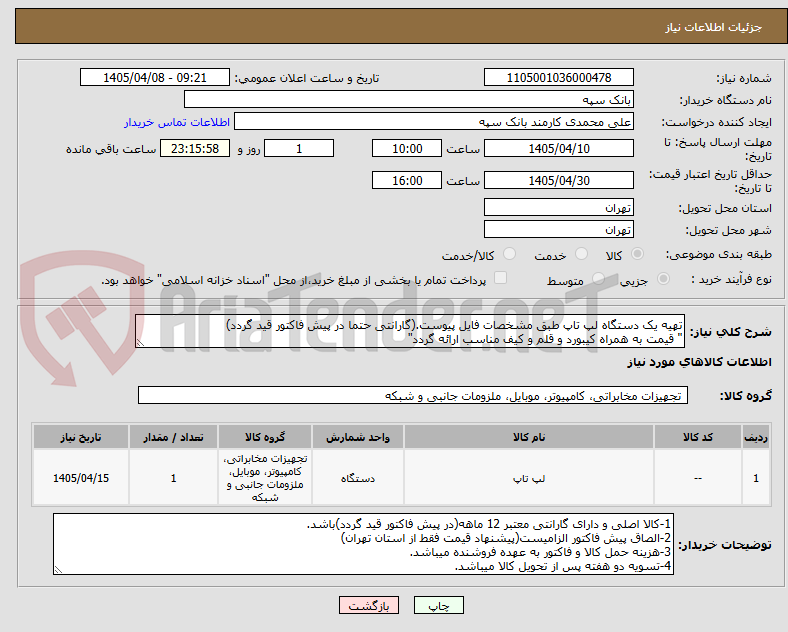Screen dimensions: 788x632
Task: Select the کالا radio button
Action: point(637,254)
